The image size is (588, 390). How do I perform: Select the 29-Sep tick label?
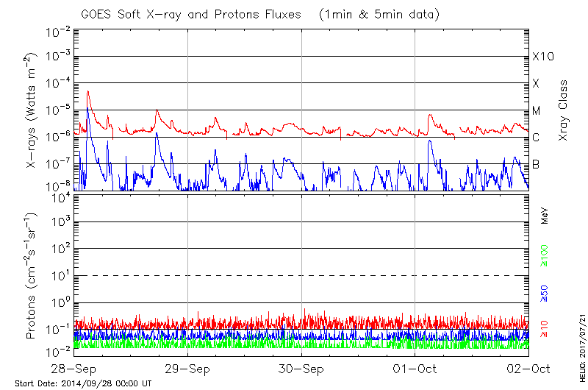pyautogui.click(x=188, y=368)
